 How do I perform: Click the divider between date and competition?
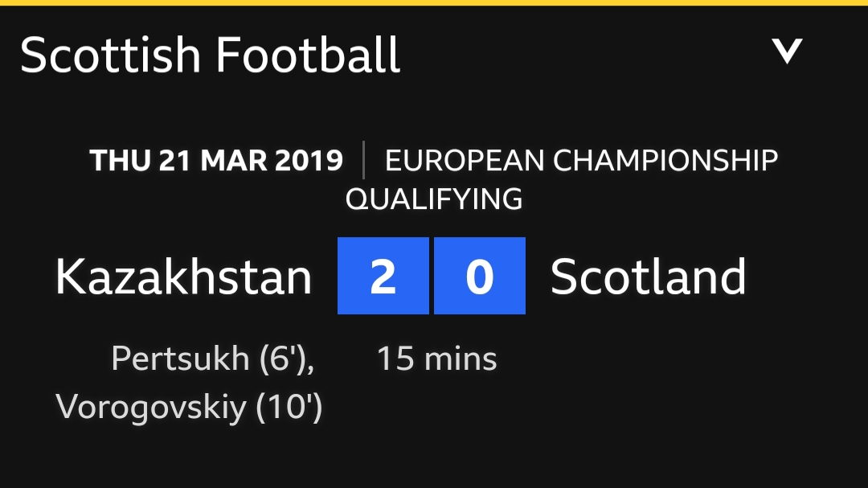click(x=364, y=160)
